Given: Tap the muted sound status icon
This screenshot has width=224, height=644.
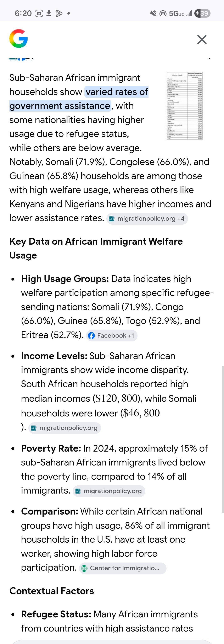Looking at the screenshot, I should tap(153, 13).
